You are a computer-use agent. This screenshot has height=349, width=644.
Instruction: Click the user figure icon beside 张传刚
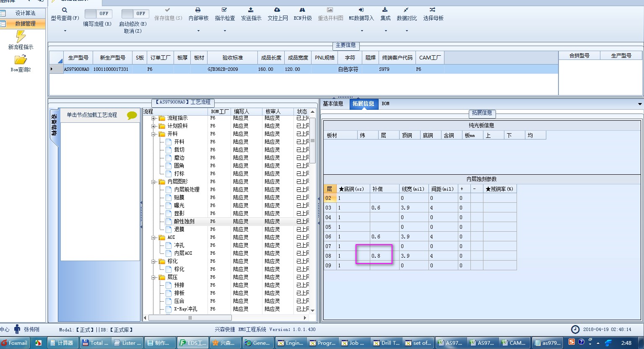point(17,329)
